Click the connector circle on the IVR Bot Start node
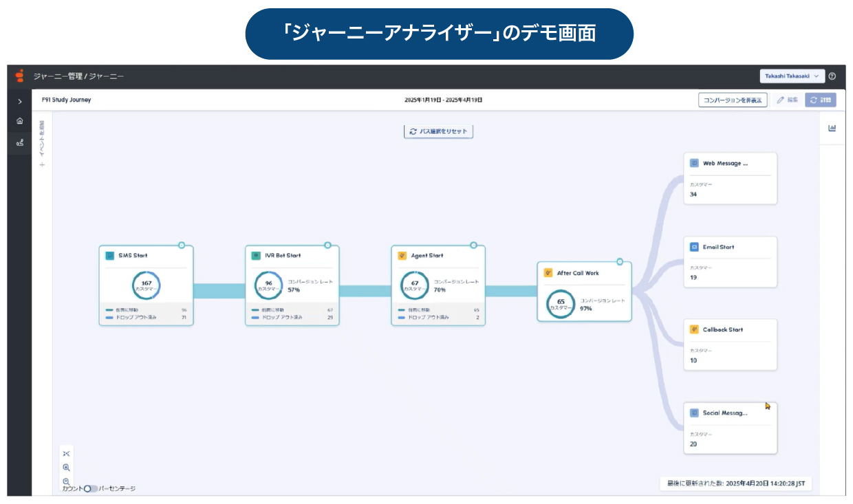853x504 pixels. [x=327, y=245]
